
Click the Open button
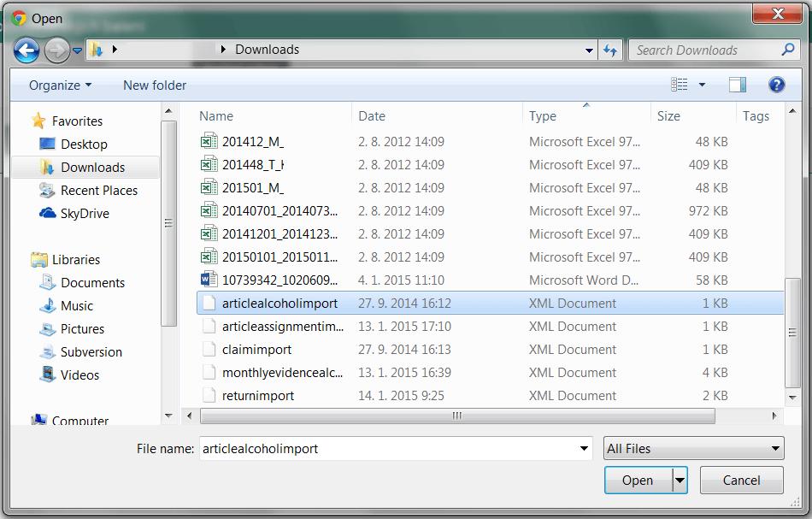(x=638, y=481)
